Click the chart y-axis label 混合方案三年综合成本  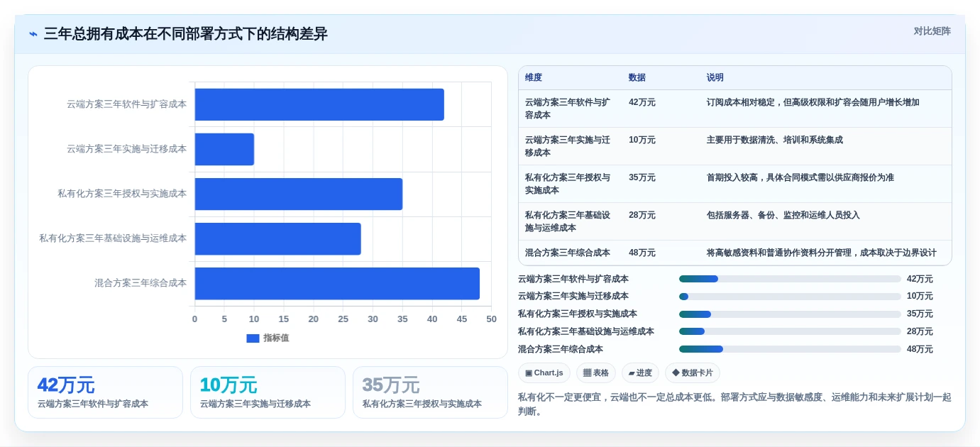pos(141,283)
